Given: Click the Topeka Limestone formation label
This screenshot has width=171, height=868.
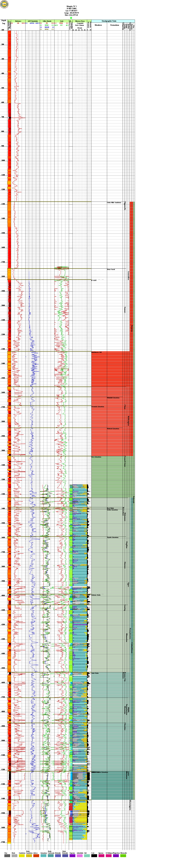Looking at the screenshot, I should tap(112, 537).
